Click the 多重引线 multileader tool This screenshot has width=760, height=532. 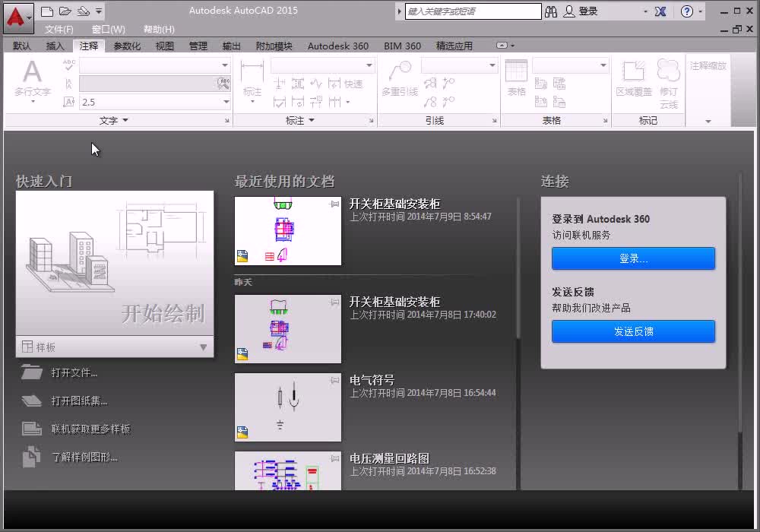pyautogui.click(x=400, y=78)
